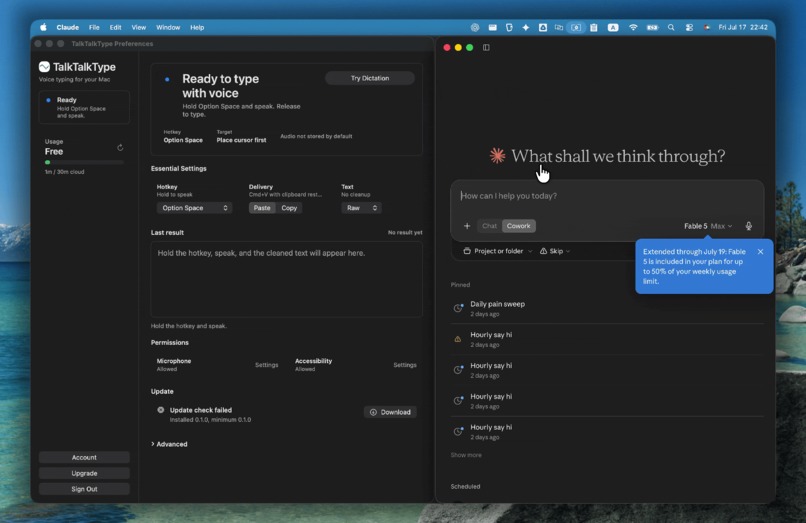The width and height of the screenshot is (806, 523).
Task: Click the clipboard icon in menu bar
Action: (x=594, y=27)
